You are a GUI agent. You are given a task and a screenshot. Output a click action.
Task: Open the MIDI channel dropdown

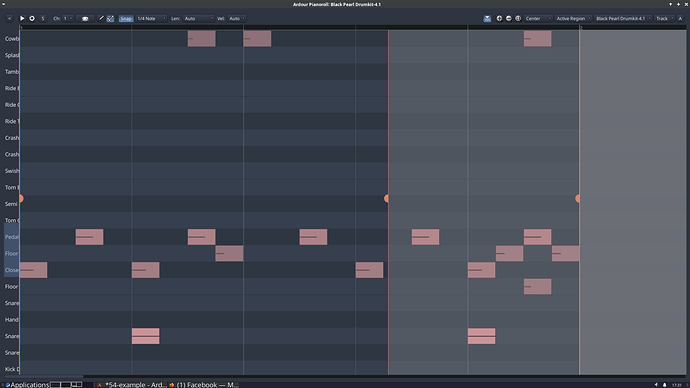point(68,18)
